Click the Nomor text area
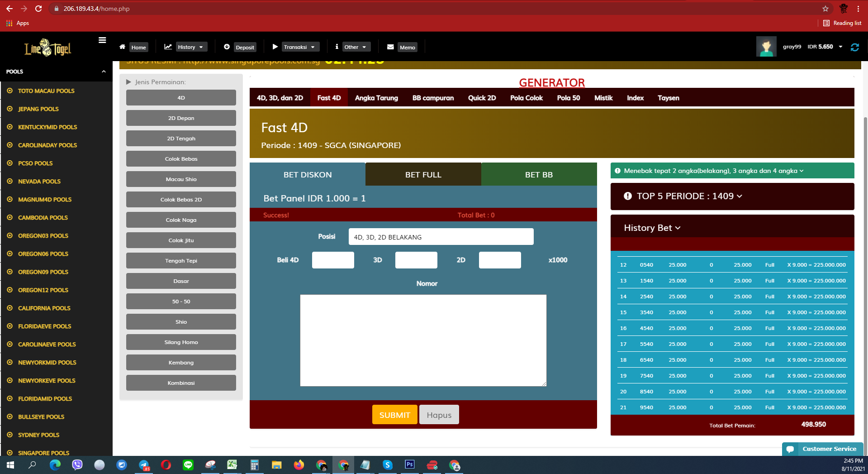 [423, 340]
